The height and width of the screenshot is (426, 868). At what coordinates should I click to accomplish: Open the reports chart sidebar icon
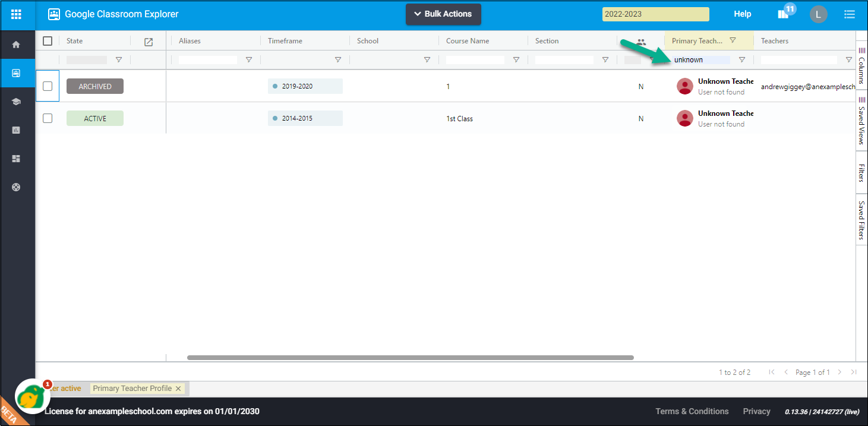(x=16, y=130)
